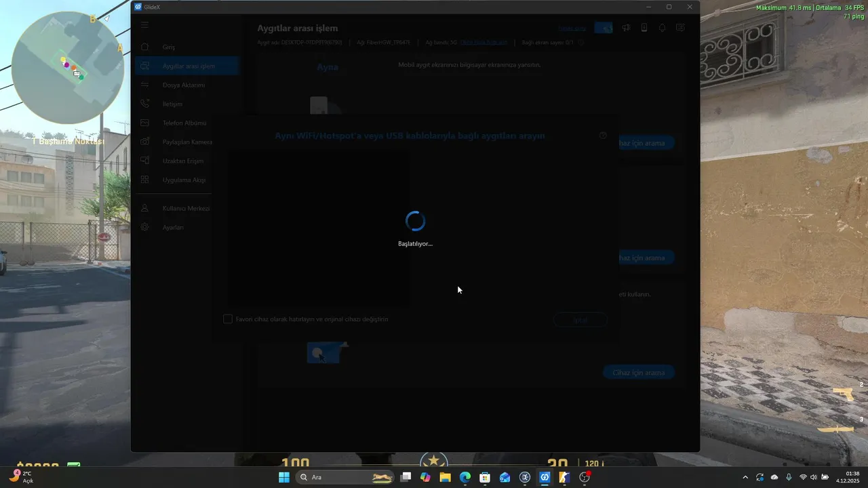Click the blue highlighted button in GlideX header
The height and width of the screenshot is (488, 868).
(604, 28)
